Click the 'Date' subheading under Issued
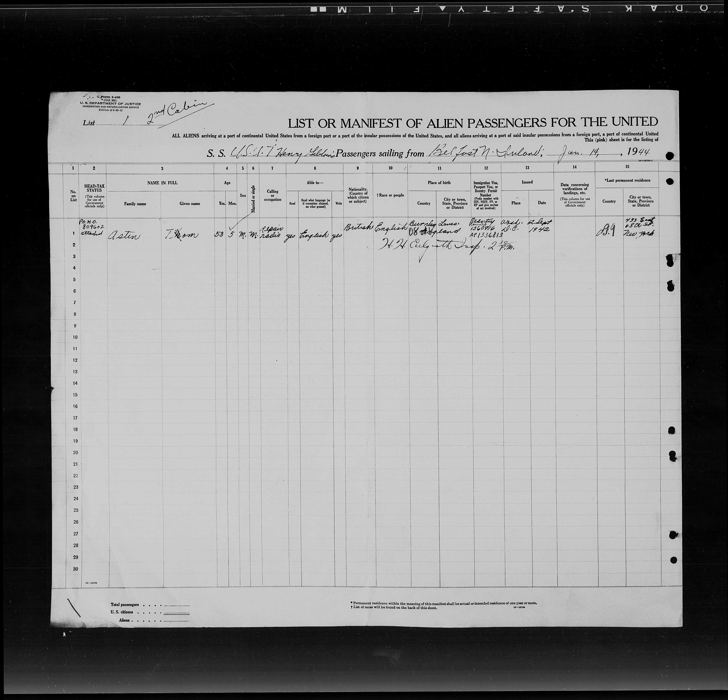Viewport: 728px width, 700px height. click(x=542, y=203)
